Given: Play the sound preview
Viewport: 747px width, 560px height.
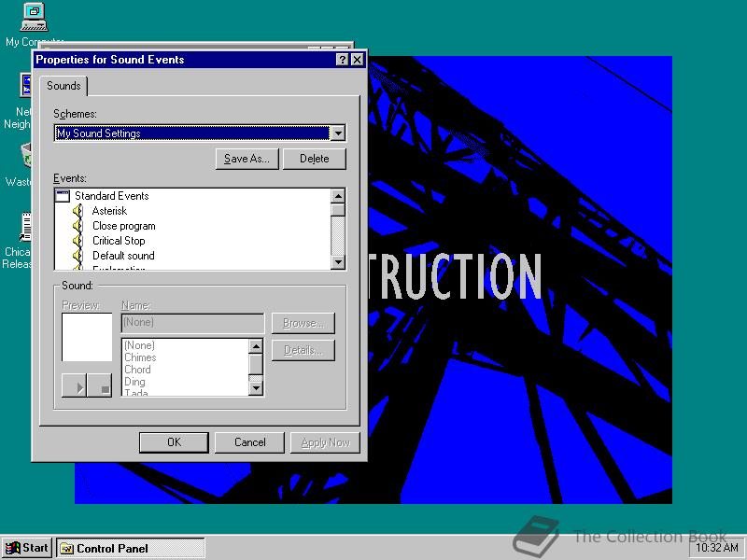Looking at the screenshot, I should tap(75, 385).
